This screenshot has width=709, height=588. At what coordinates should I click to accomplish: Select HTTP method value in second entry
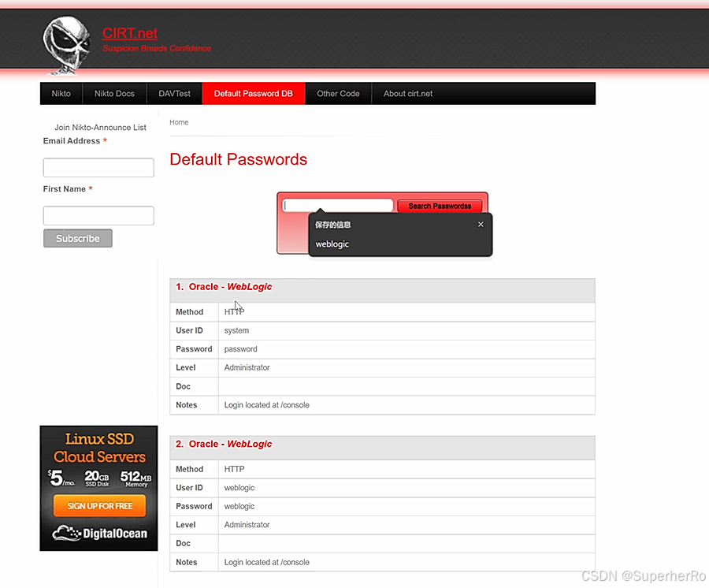click(x=234, y=470)
